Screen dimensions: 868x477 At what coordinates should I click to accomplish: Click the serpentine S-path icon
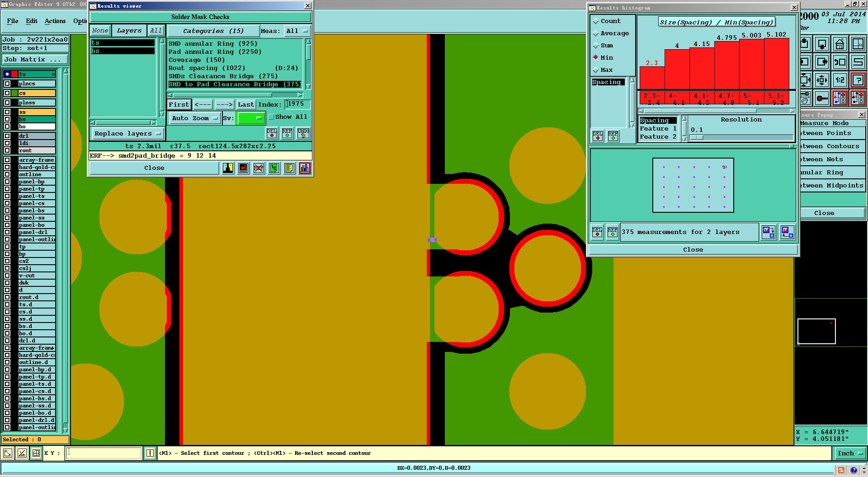[858, 62]
